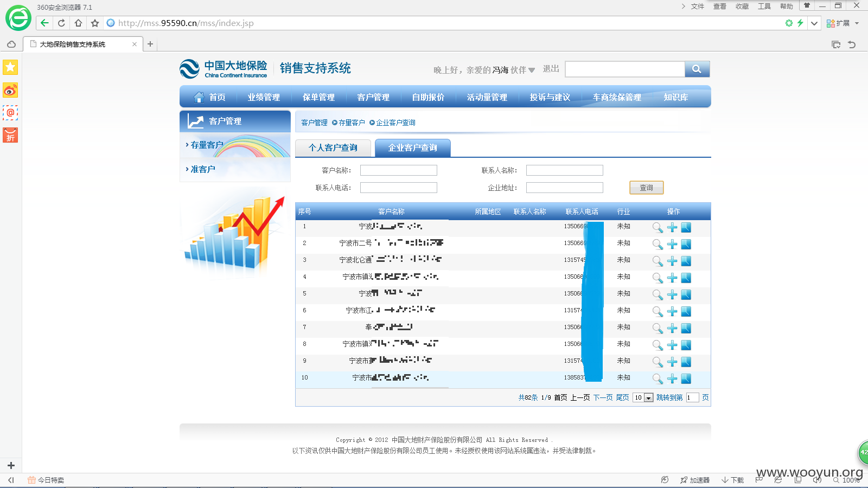The width and height of the screenshot is (868, 488).
Task: Open the mail @ icon in the sidebar
Action: [10, 113]
